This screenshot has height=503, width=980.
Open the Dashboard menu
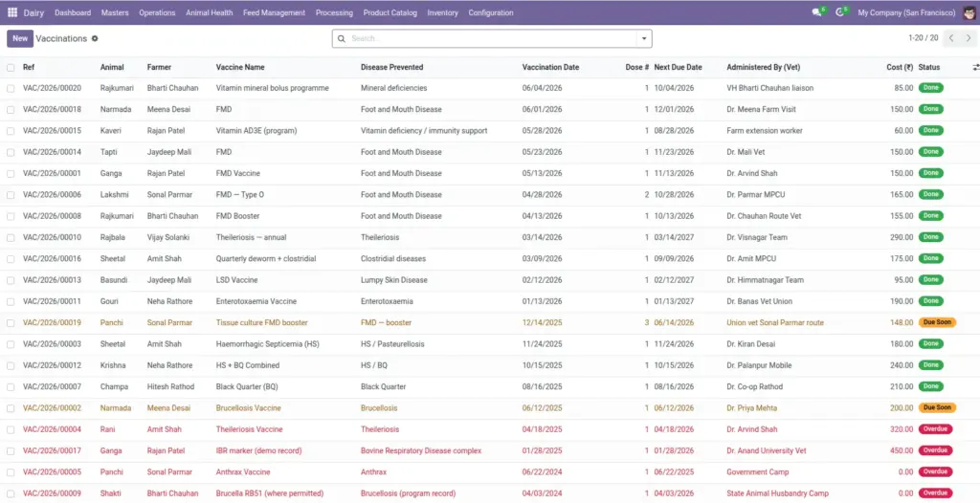point(73,12)
